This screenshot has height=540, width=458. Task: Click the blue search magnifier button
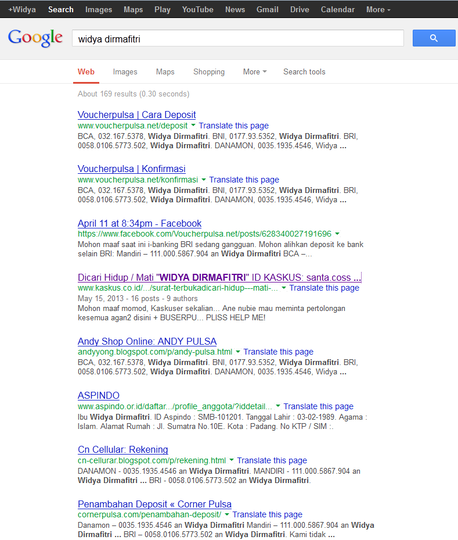click(x=434, y=38)
